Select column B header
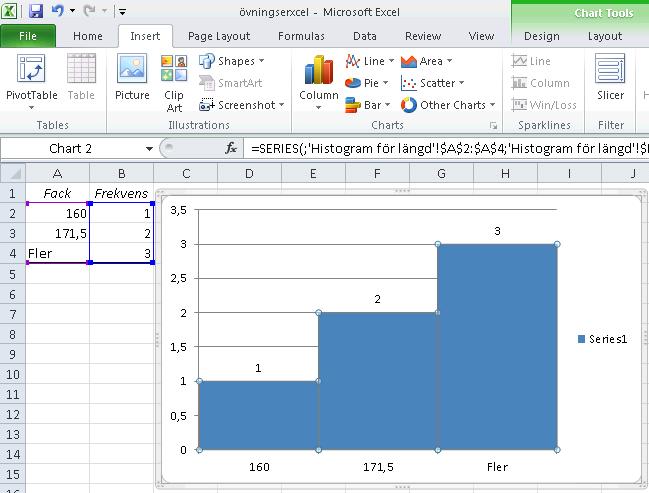Viewport: 649px width, 493px height. [x=122, y=173]
